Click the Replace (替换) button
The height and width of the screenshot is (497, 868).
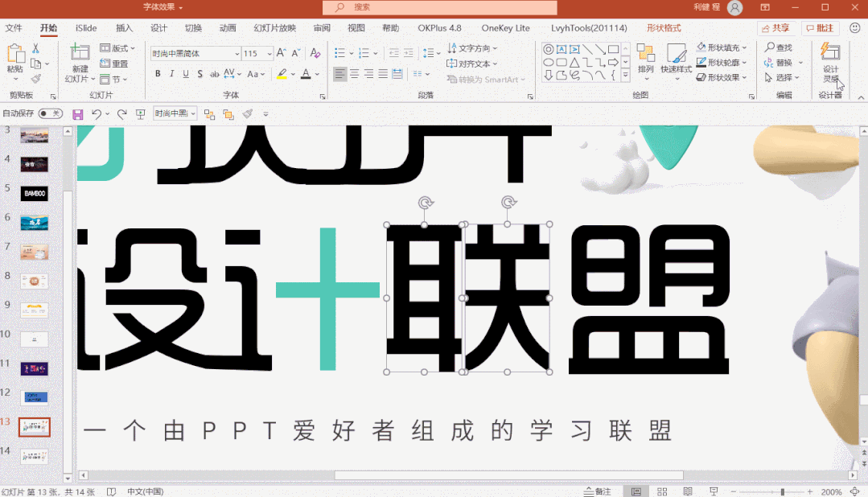tap(779, 63)
